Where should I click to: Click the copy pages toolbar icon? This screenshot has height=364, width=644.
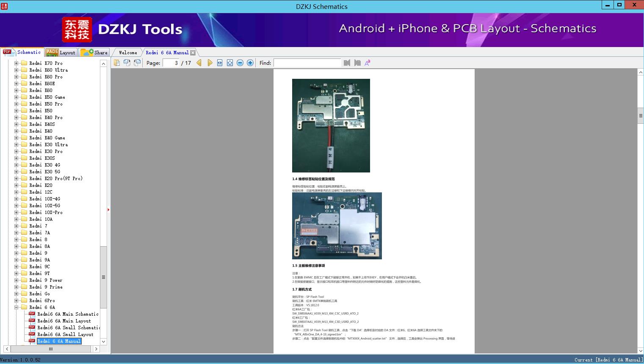116,63
